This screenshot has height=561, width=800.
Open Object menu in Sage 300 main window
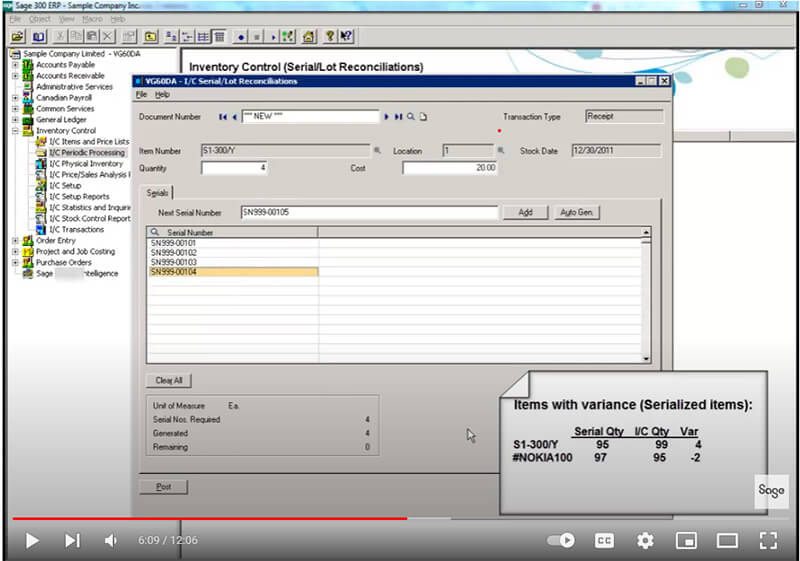[40, 19]
